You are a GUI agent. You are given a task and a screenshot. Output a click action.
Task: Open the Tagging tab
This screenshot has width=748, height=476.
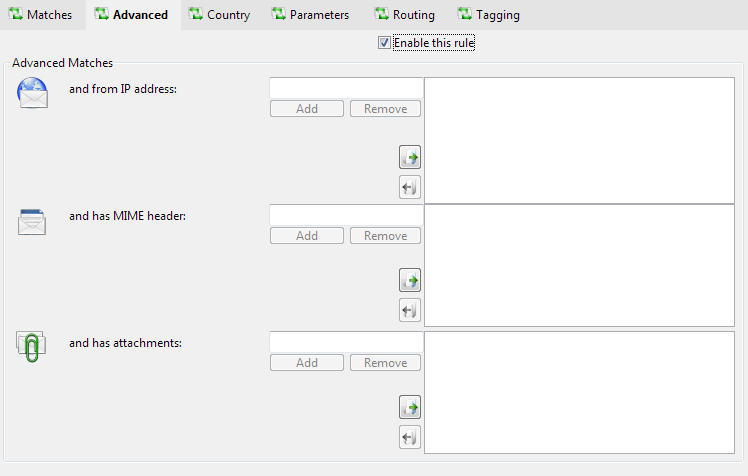[489, 15]
